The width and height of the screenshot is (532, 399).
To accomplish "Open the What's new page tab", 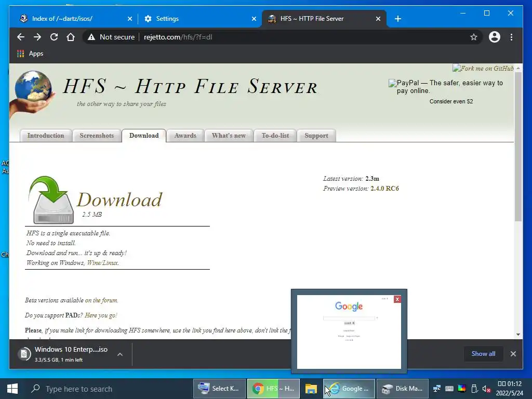I will (229, 136).
